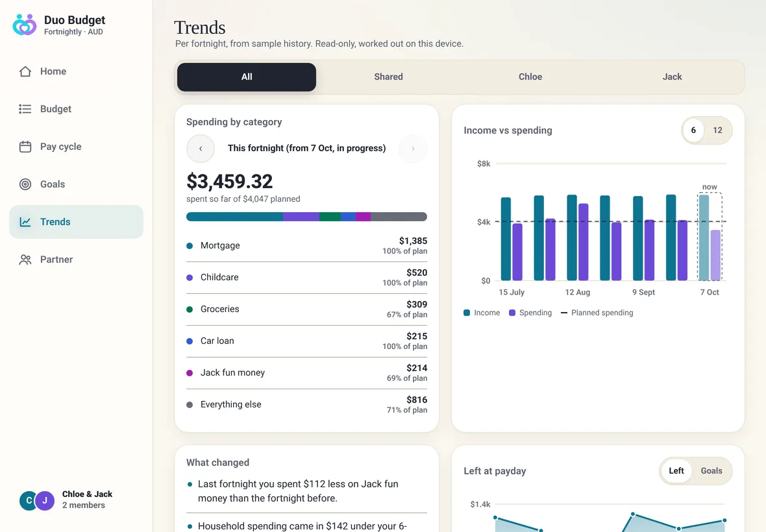This screenshot has width=766, height=532.
Task: Open the Partner page label
Action: coord(56,259)
